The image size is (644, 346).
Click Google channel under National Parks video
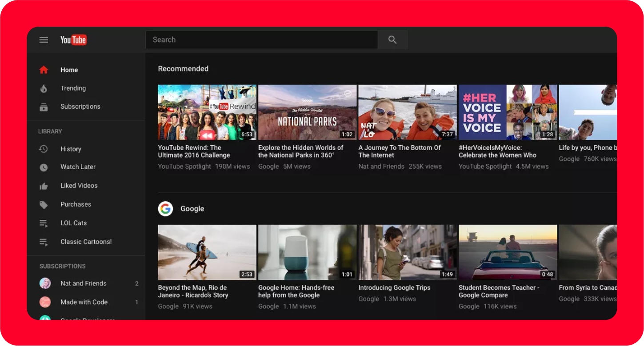pos(268,167)
